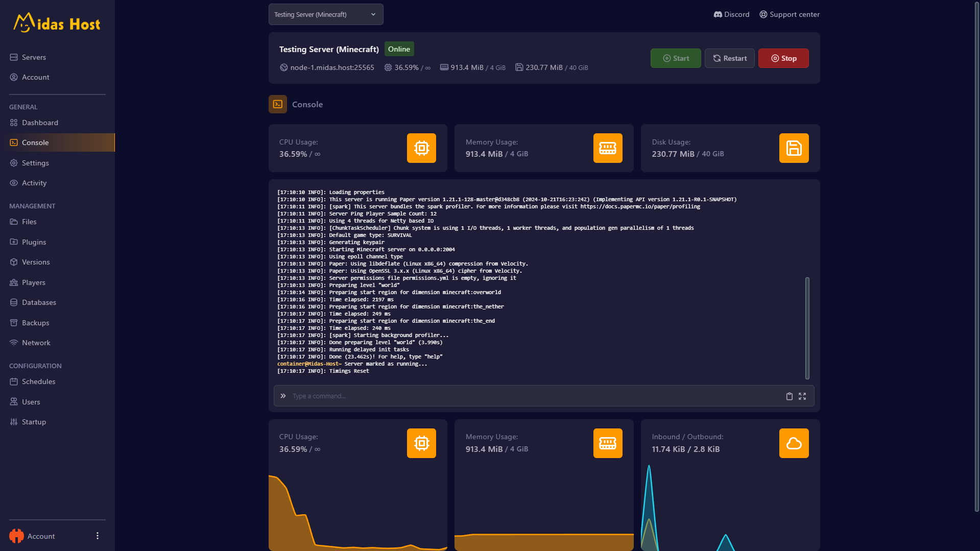View the Activity log
This screenshot has height=551, width=980.
(57, 183)
